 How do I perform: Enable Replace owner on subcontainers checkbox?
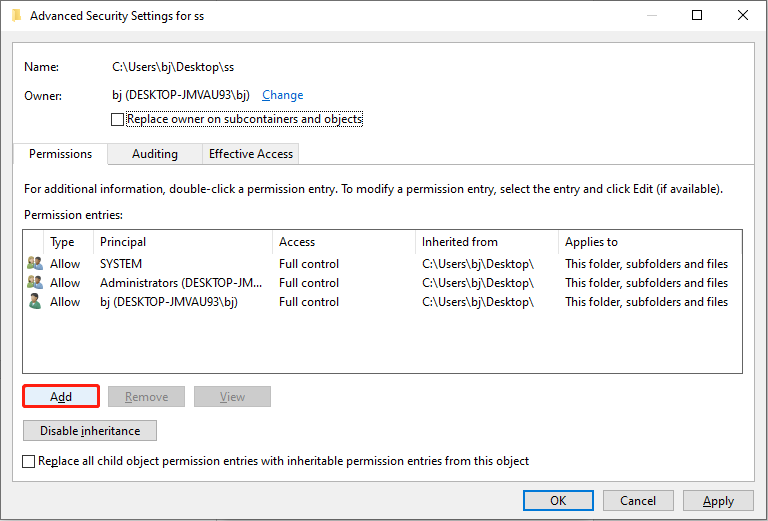(x=118, y=119)
